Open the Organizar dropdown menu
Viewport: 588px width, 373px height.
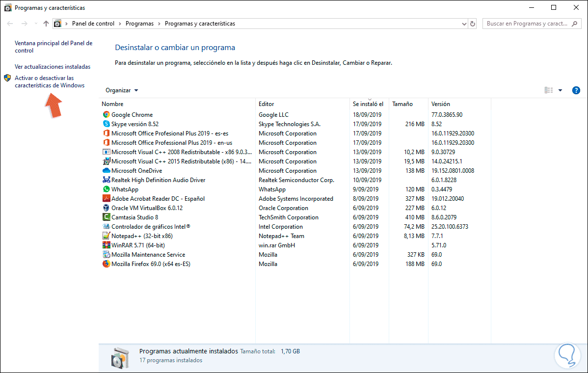[x=122, y=90]
